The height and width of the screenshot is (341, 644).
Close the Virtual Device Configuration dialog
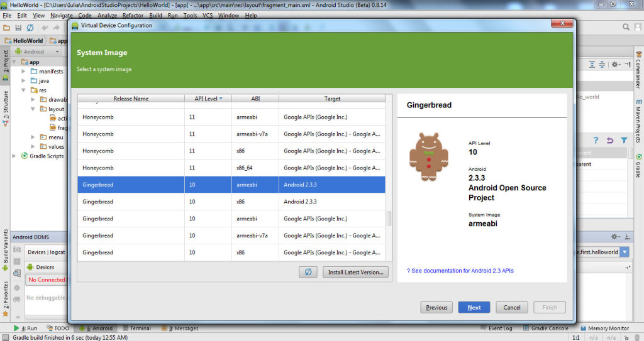pyautogui.click(x=562, y=23)
